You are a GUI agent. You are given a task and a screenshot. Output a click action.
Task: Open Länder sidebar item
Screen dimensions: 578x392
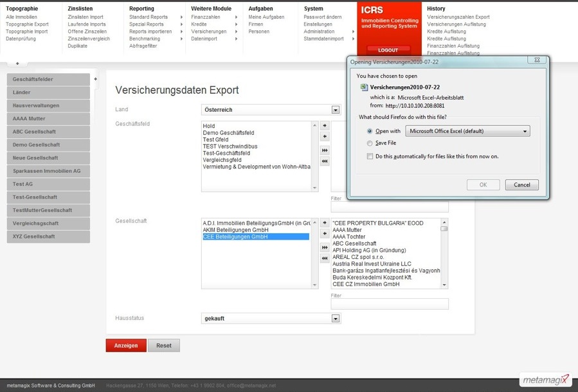point(48,93)
